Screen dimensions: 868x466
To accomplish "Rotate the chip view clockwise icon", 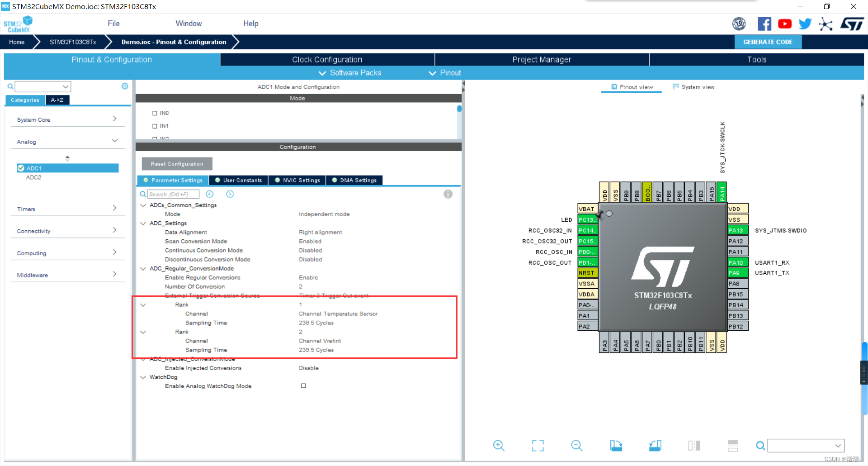I will (616, 446).
